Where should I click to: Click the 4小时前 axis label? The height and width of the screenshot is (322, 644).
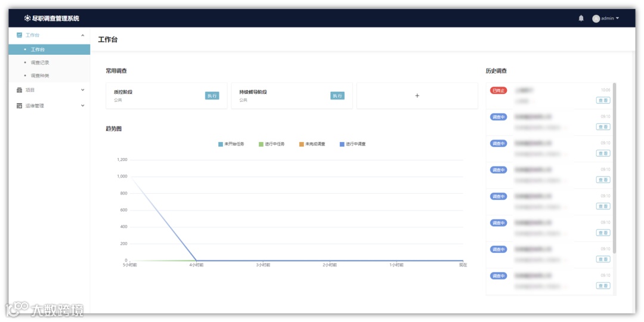[196, 265]
